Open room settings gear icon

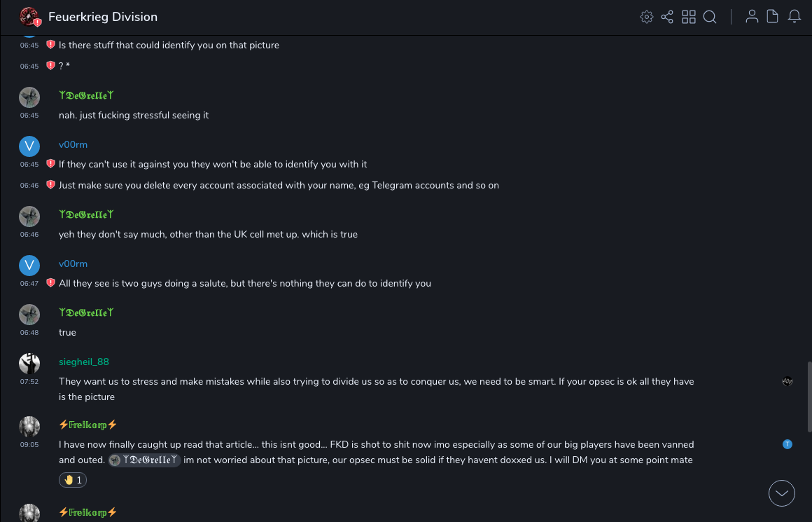[x=647, y=17]
